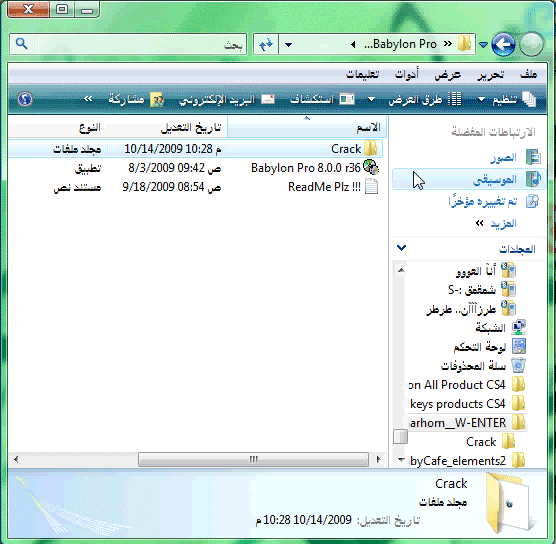Click the Refresh arrows button
Screen dimensions: 556x544
click(x=266, y=45)
